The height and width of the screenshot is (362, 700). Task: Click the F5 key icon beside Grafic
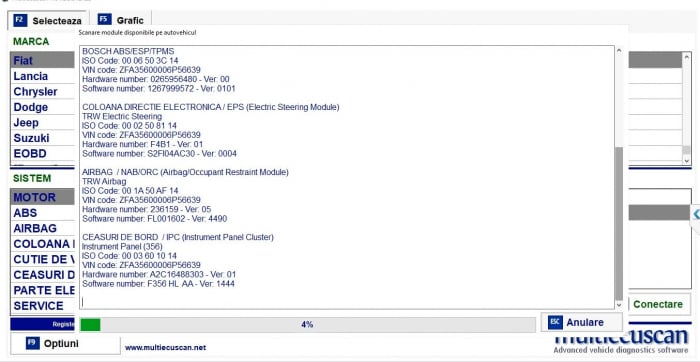click(x=104, y=20)
